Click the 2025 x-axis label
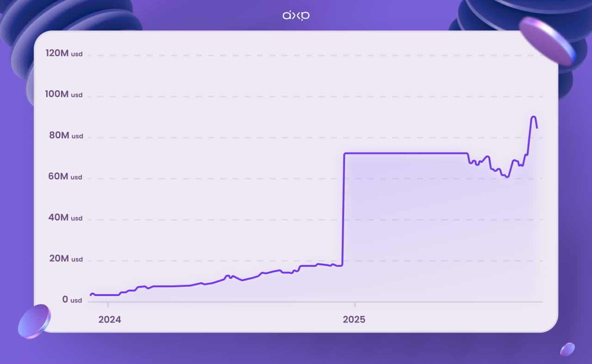This screenshot has height=364, width=592. tap(354, 320)
